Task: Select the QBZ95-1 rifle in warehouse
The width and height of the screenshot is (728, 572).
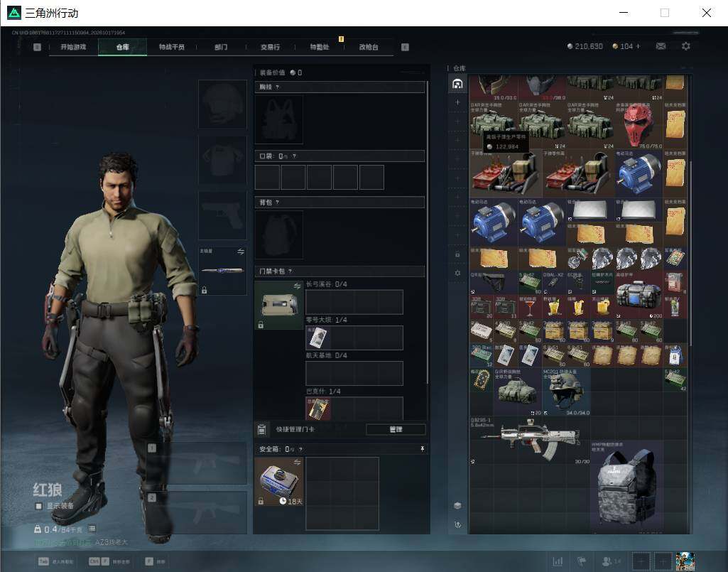Action: click(x=530, y=439)
